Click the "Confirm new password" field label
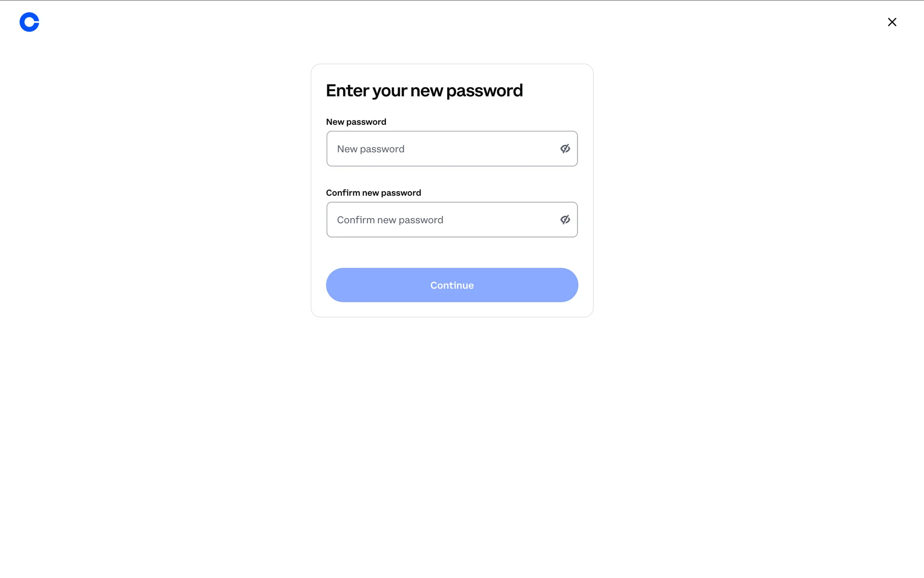The width and height of the screenshot is (924, 578). click(x=373, y=193)
